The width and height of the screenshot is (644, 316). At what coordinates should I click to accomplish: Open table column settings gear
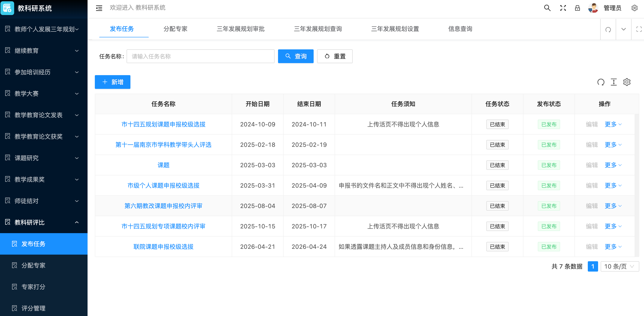627,82
